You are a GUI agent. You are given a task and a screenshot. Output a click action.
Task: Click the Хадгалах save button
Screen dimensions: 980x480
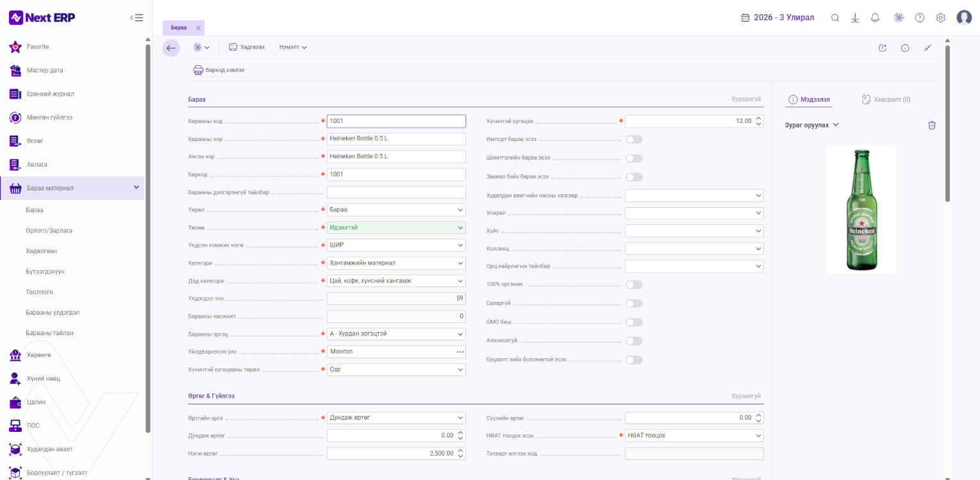pyautogui.click(x=247, y=47)
